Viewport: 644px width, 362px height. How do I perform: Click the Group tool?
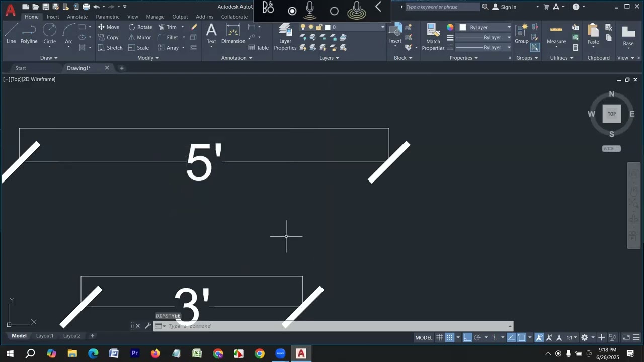click(x=521, y=33)
